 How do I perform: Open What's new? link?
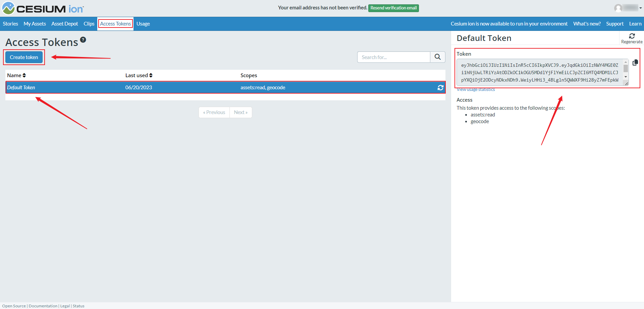click(587, 24)
